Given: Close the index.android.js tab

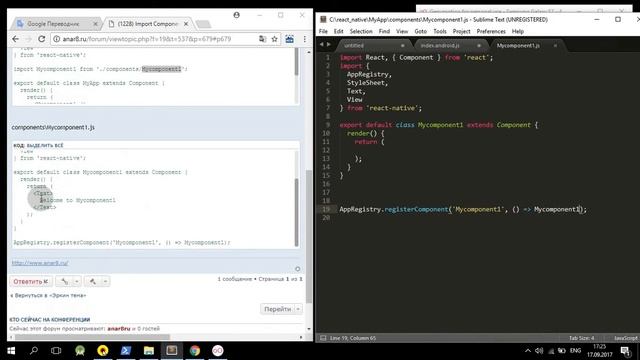Looking at the screenshot, I should click(x=479, y=46).
